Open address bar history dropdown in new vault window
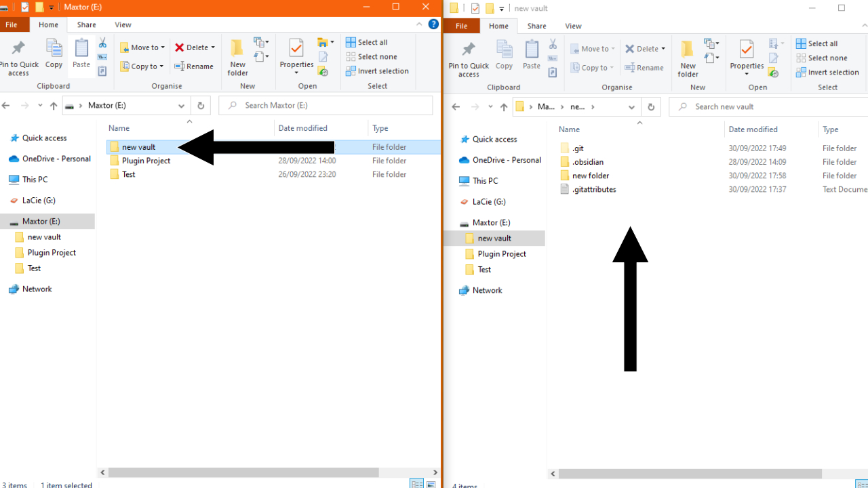868x488 pixels. pyautogui.click(x=631, y=107)
